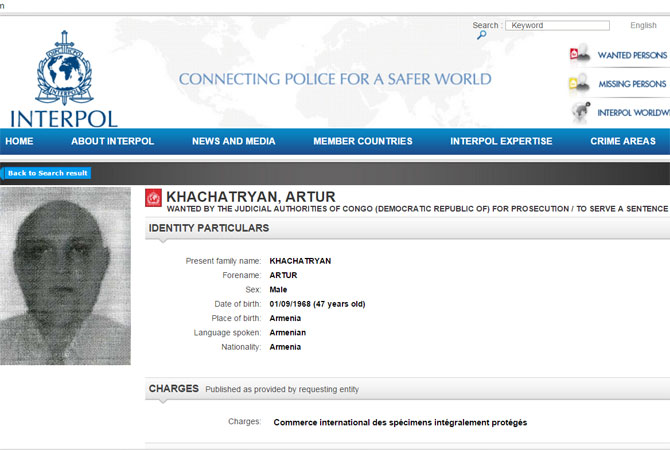670x450 pixels.
Task: Click the Missing Persons yellow icon
Action: pos(579,83)
